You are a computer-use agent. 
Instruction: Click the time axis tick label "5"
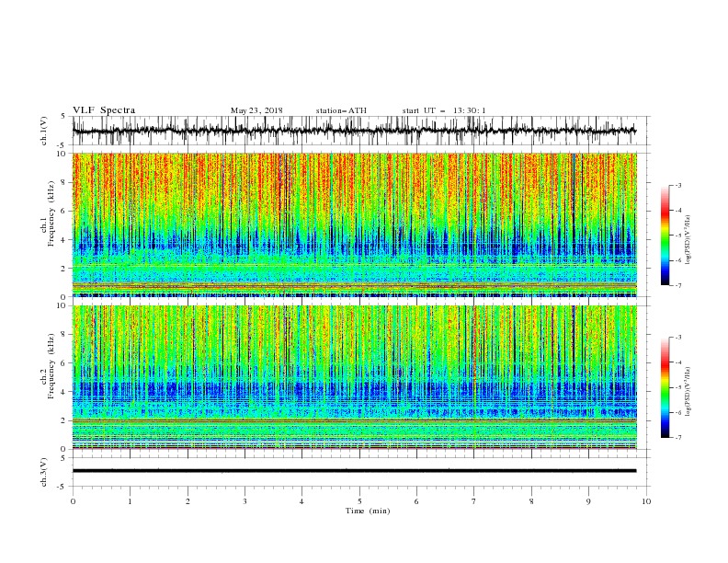359,501
